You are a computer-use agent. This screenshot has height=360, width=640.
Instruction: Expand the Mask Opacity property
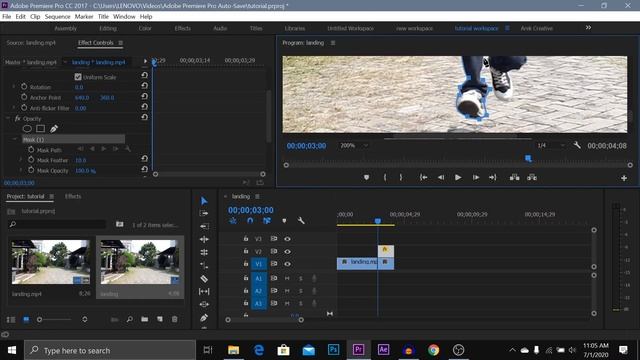pos(20,170)
